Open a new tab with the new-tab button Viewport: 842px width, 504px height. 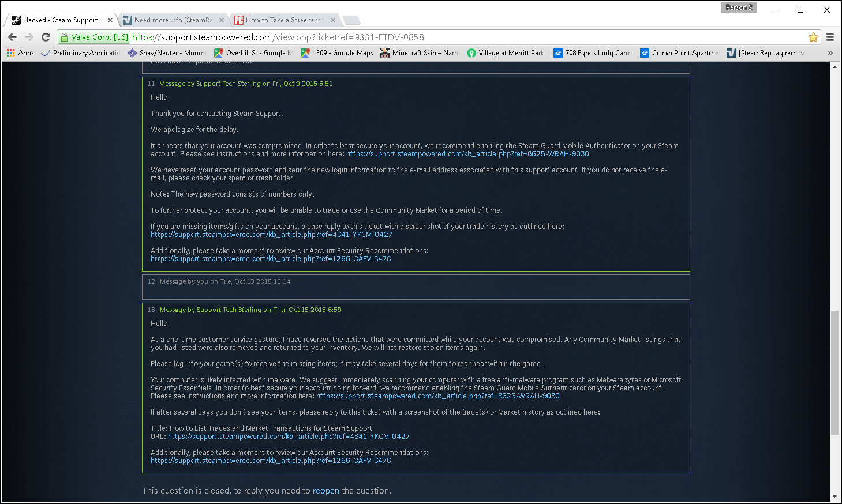pyautogui.click(x=351, y=20)
